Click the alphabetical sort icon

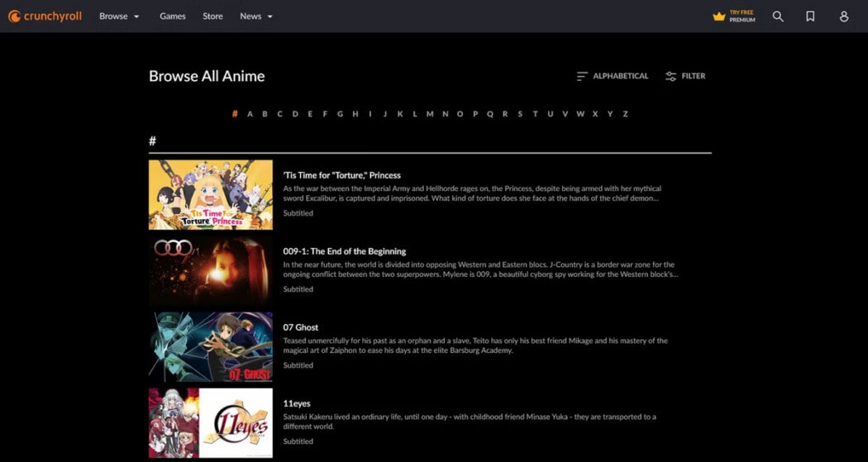pos(582,76)
